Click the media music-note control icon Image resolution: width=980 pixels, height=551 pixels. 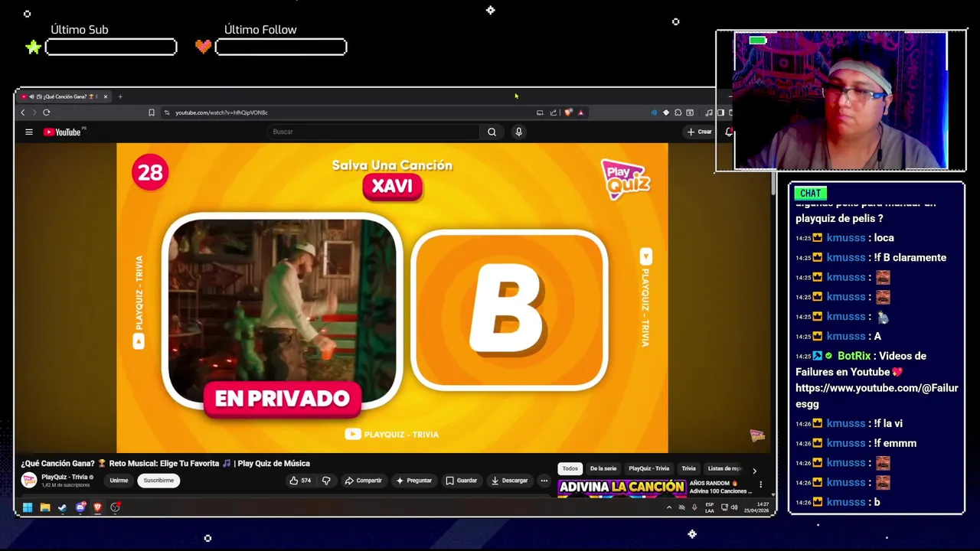click(709, 112)
